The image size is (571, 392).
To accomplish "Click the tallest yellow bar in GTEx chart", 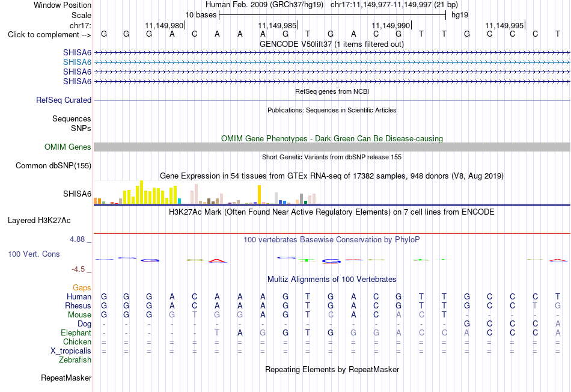I will click(x=142, y=192).
